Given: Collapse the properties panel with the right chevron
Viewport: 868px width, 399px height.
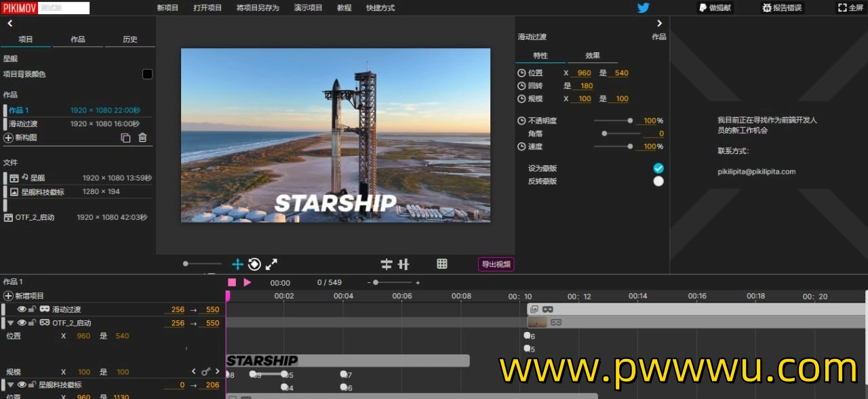Looking at the screenshot, I should coord(659,23).
